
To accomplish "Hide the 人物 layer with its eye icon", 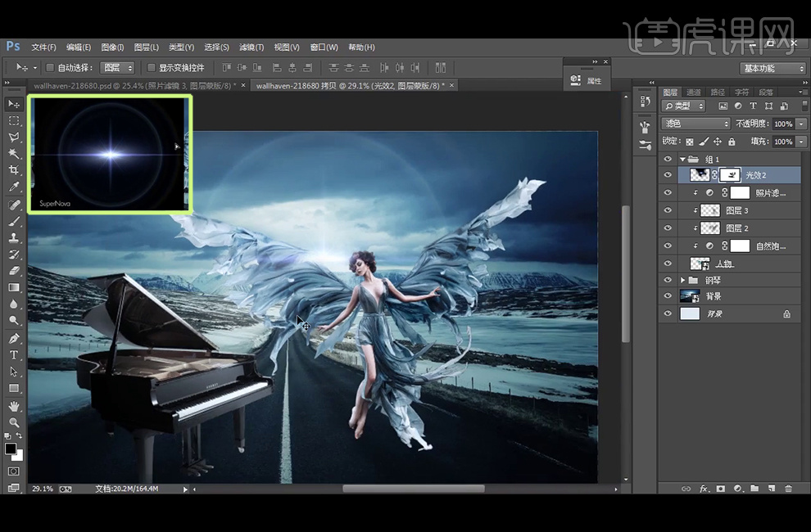I will point(668,264).
